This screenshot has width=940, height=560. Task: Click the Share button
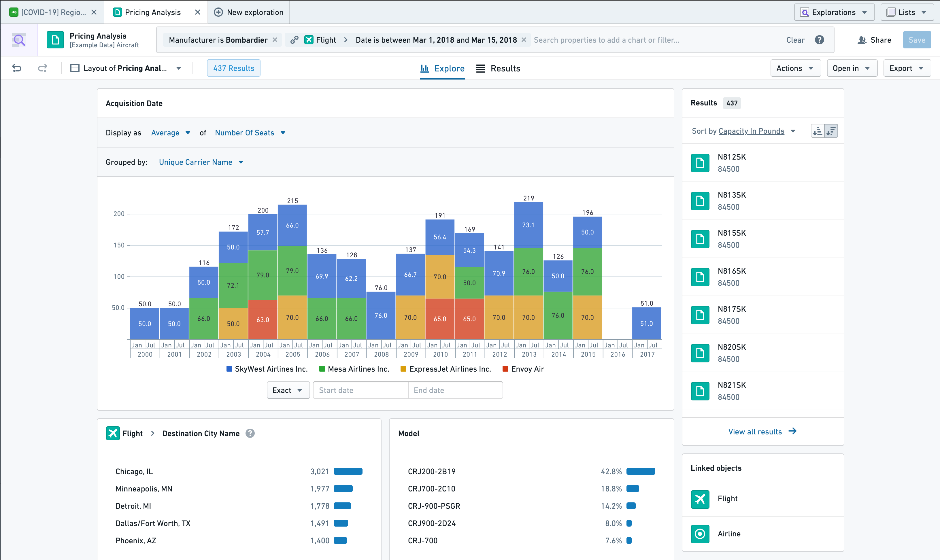click(x=874, y=40)
